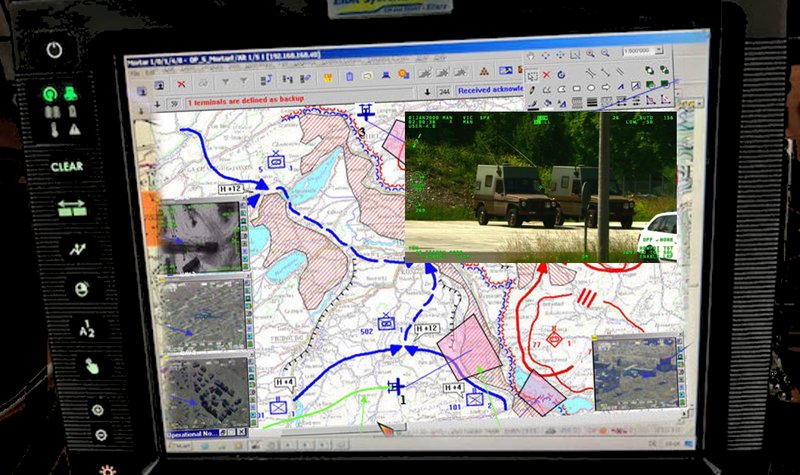800x475 pixels.
Task: Click the brown pyramid hierarchy icon
Action: (x=484, y=71)
